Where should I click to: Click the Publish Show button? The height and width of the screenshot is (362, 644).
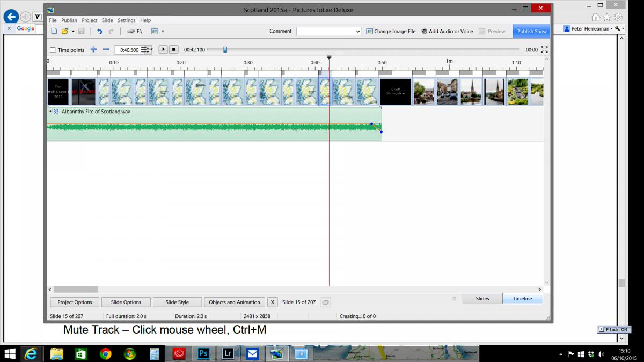coord(531,31)
